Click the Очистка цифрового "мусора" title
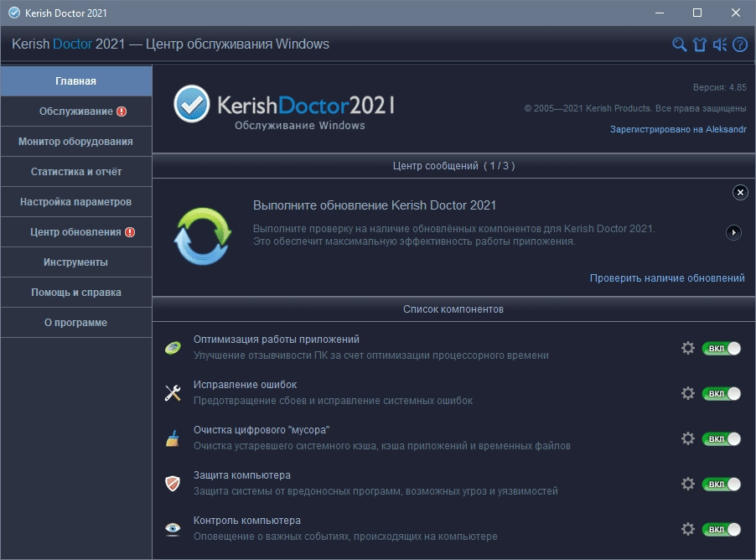The height and width of the screenshot is (560, 756). pyautogui.click(x=261, y=430)
